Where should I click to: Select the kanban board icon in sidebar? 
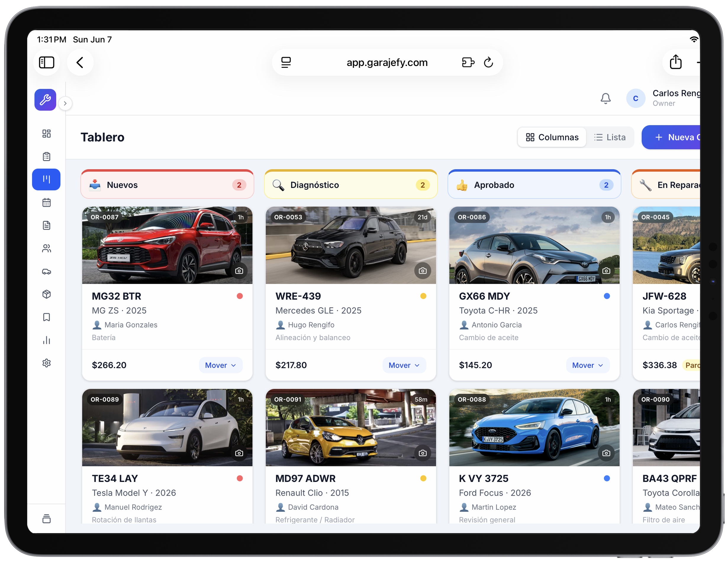46,180
